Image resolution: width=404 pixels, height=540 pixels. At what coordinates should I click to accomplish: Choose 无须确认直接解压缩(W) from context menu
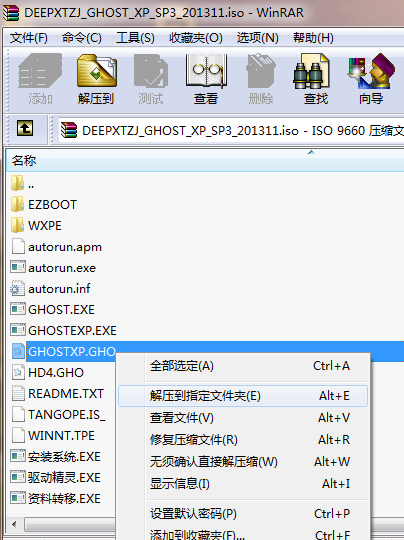(x=243, y=462)
